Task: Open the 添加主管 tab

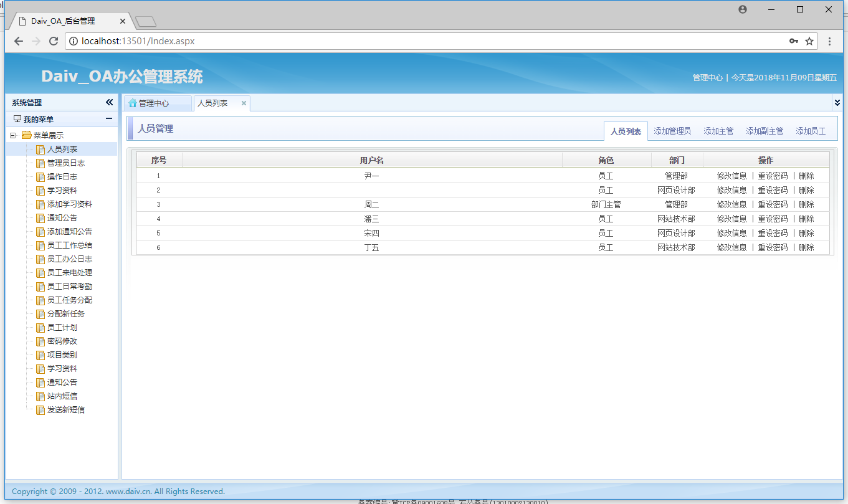Action: coord(718,131)
